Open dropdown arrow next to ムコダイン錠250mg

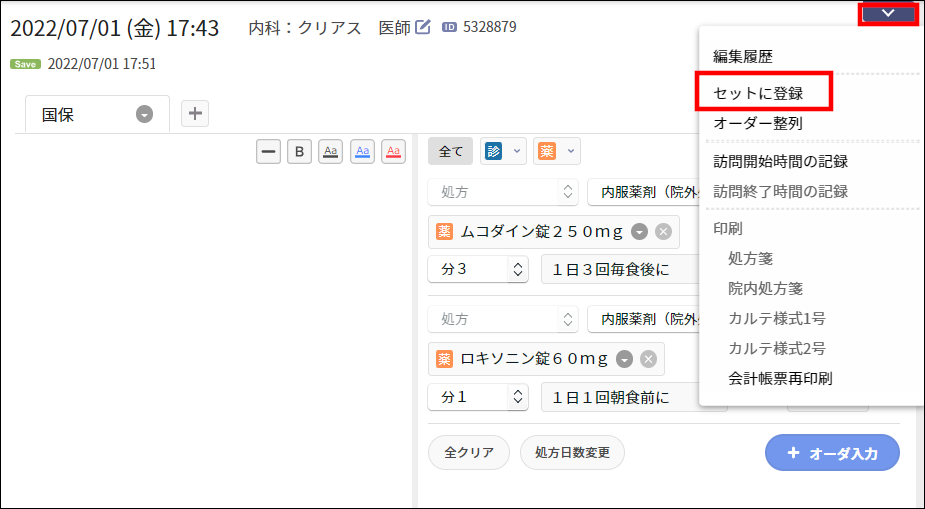coord(640,232)
